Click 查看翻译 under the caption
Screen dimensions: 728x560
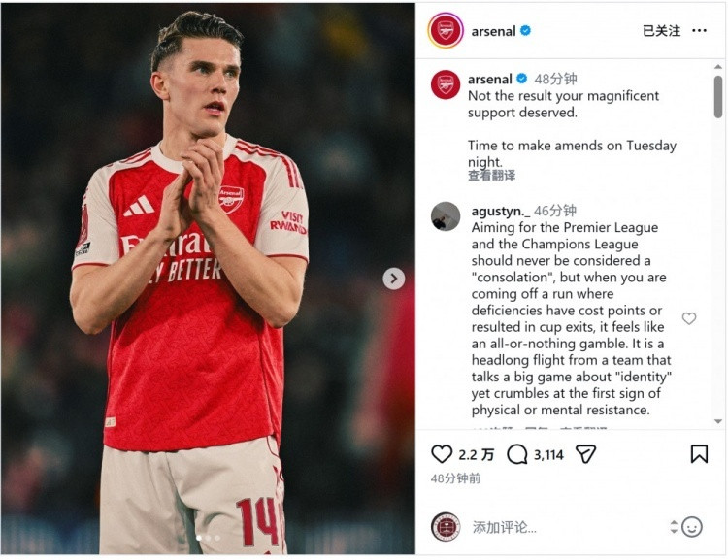point(491,176)
